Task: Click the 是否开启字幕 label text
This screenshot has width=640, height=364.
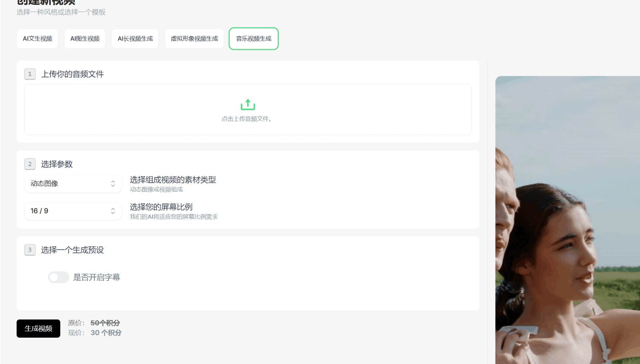Action: 96,277
